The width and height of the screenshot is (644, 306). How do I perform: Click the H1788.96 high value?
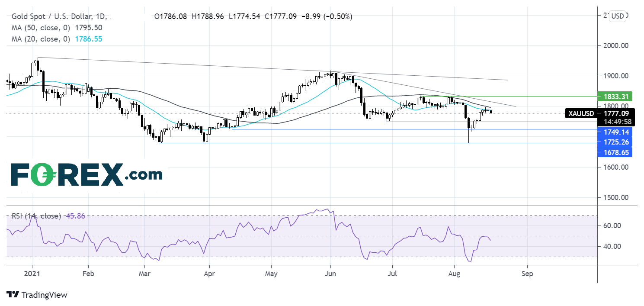pyautogui.click(x=208, y=17)
